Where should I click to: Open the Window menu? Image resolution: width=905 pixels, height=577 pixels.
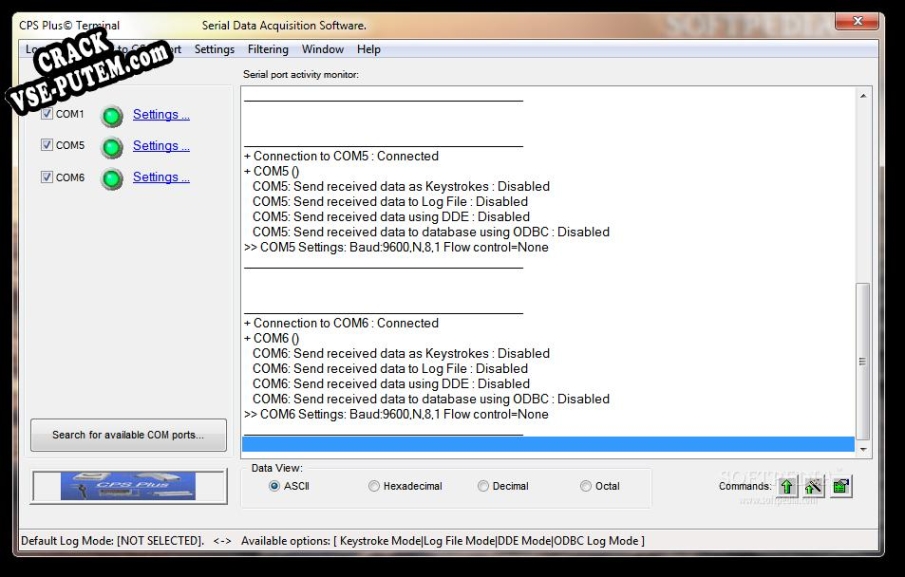pyautogui.click(x=323, y=49)
